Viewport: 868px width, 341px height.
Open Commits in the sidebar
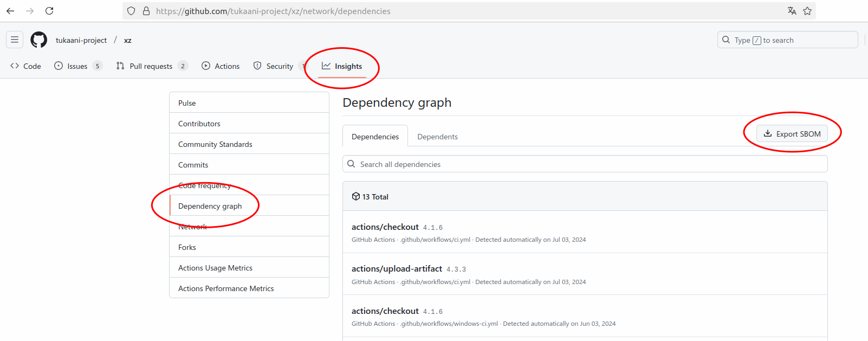249,164
